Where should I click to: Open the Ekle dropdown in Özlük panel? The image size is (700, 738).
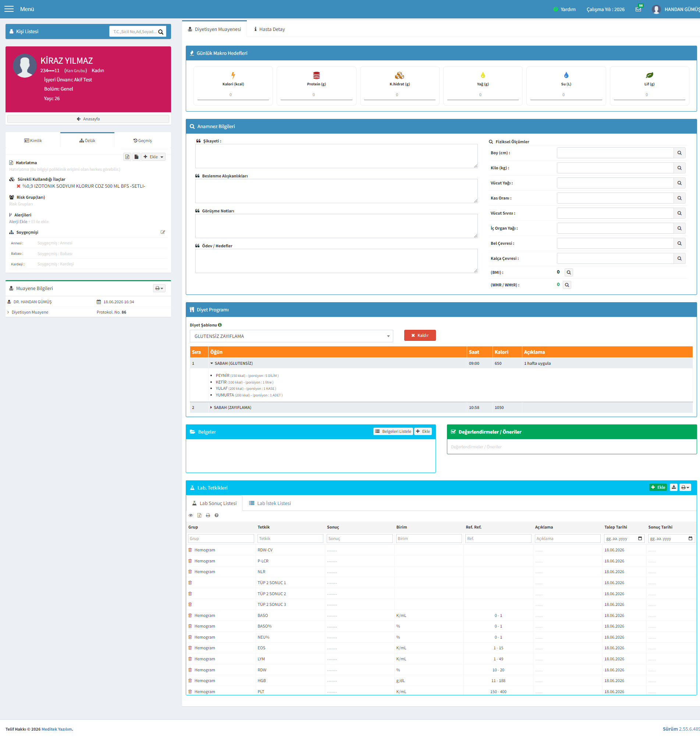click(x=153, y=157)
